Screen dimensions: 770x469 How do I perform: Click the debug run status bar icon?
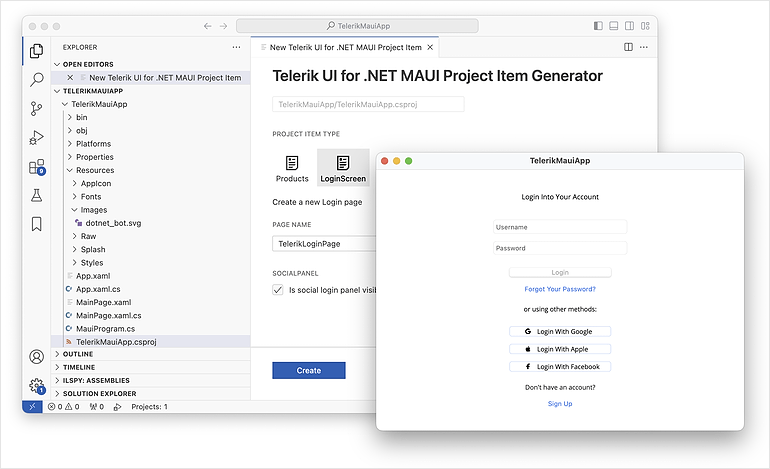click(117, 407)
